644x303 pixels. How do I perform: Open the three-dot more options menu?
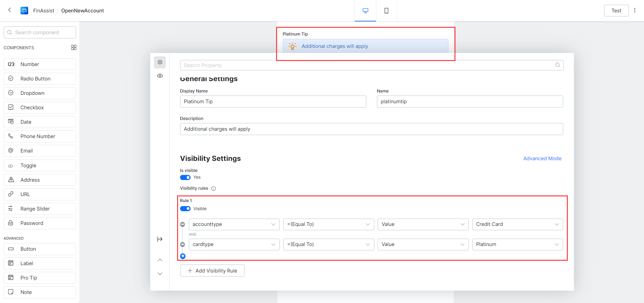[635, 10]
